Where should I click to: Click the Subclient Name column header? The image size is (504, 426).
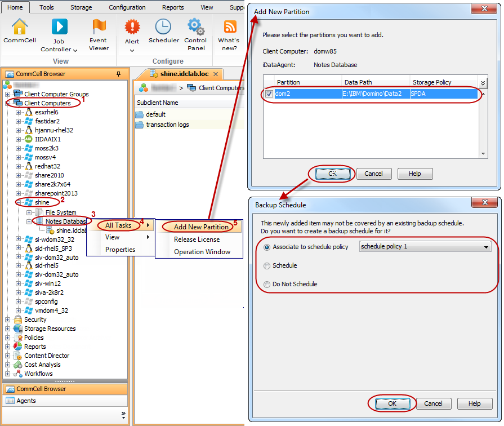point(158,103)
